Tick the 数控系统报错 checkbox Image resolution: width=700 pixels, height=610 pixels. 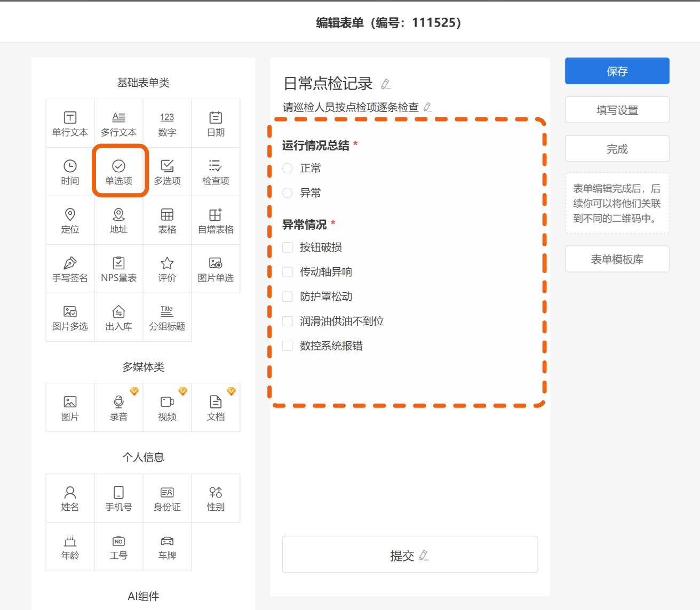point(288,346)
